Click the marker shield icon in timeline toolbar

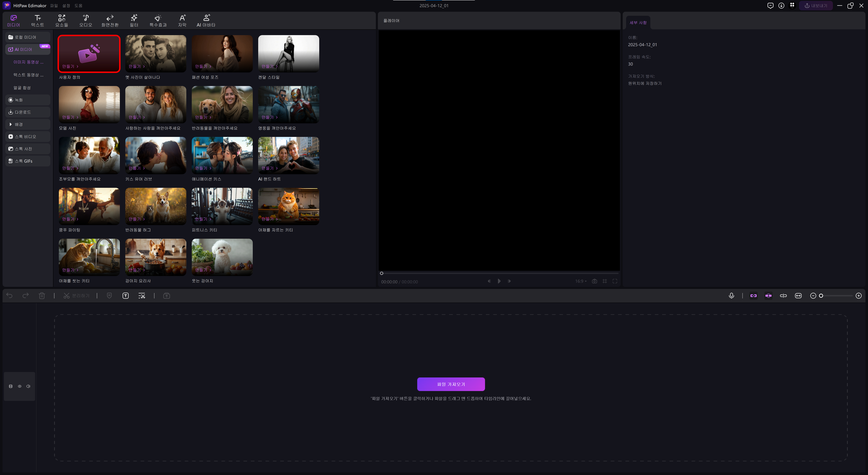(109, 296)
